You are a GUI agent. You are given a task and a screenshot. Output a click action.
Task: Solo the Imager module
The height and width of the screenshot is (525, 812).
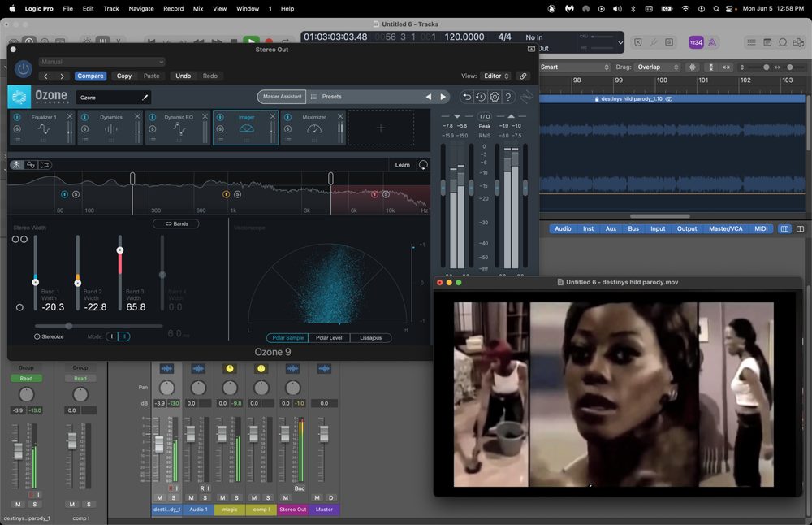pyautogui.click(x=220, y=128)
